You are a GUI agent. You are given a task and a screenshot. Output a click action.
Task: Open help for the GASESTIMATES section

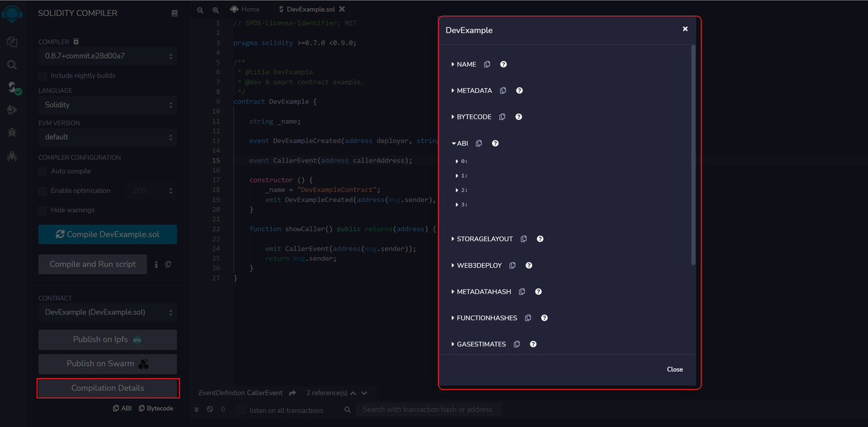coord(533,344)
